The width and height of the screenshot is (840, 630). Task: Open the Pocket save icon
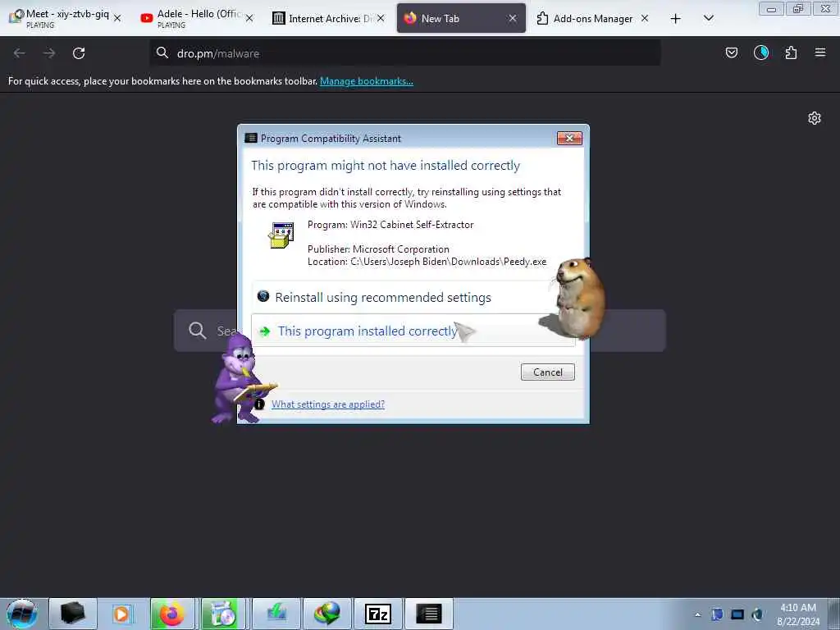pos(731,52)
